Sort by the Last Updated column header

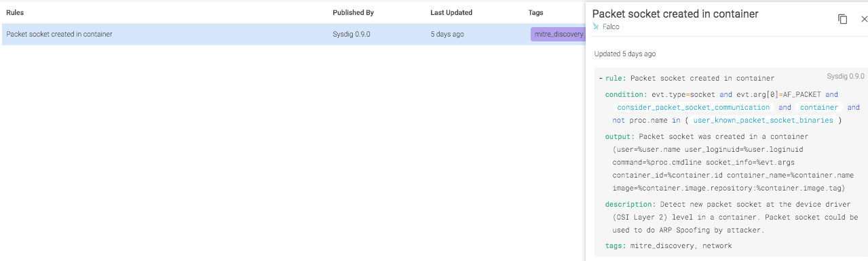point(451,12)
